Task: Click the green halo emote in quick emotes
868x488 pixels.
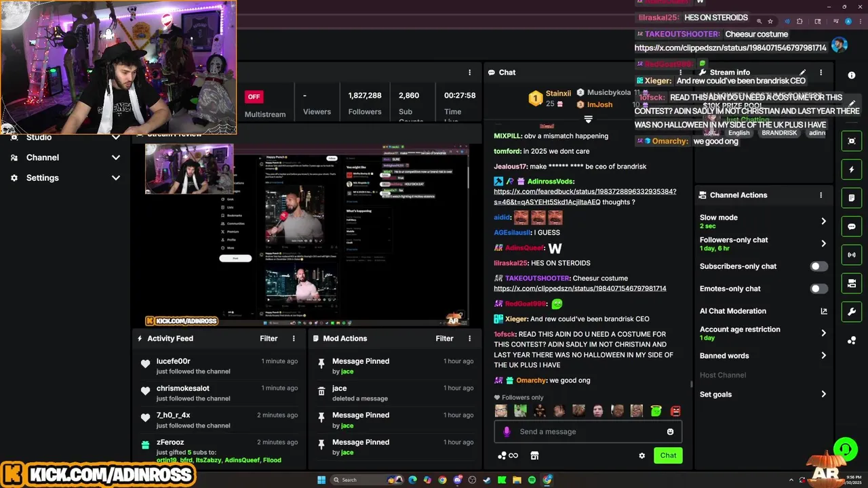Action: pyautogui.click(x=656, y=411)
